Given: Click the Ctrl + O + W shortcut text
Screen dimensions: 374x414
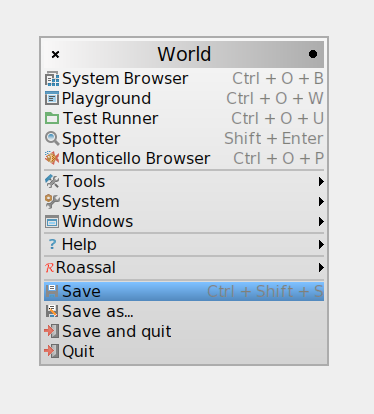Looking at the screenshot, I should point(275,98).
